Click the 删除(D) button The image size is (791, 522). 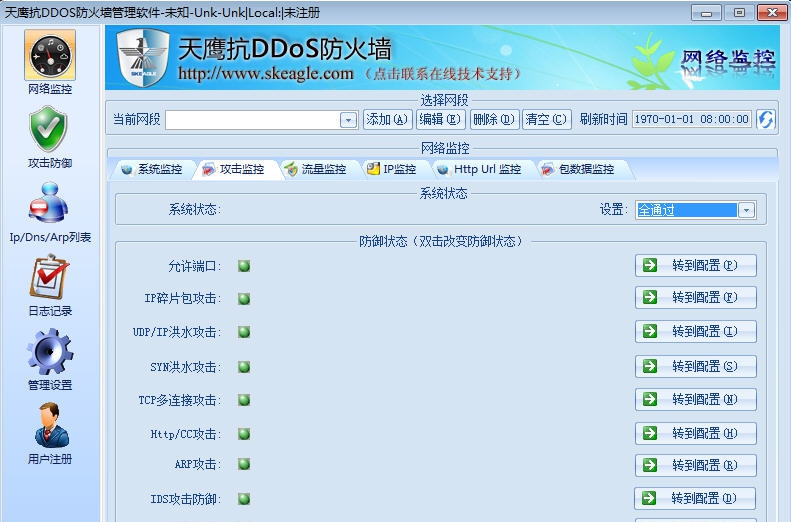494,120
